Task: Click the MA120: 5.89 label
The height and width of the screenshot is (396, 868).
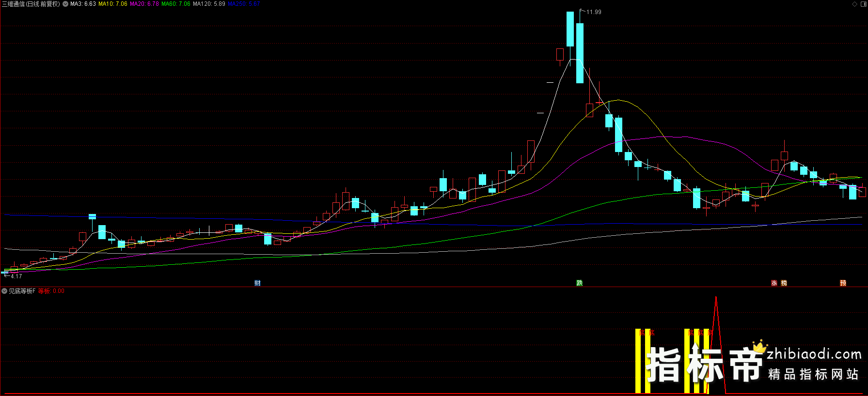Action: click(x=209, y=4)
